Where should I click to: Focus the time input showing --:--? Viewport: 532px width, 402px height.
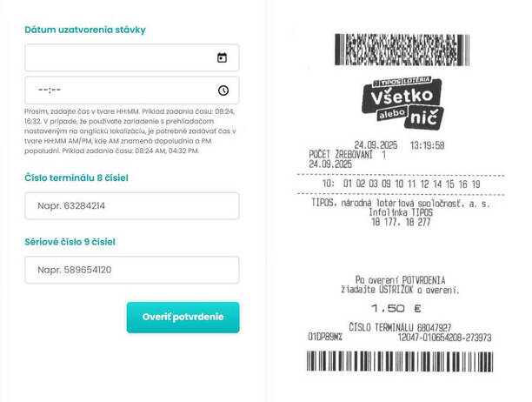(x=131, y=90)
